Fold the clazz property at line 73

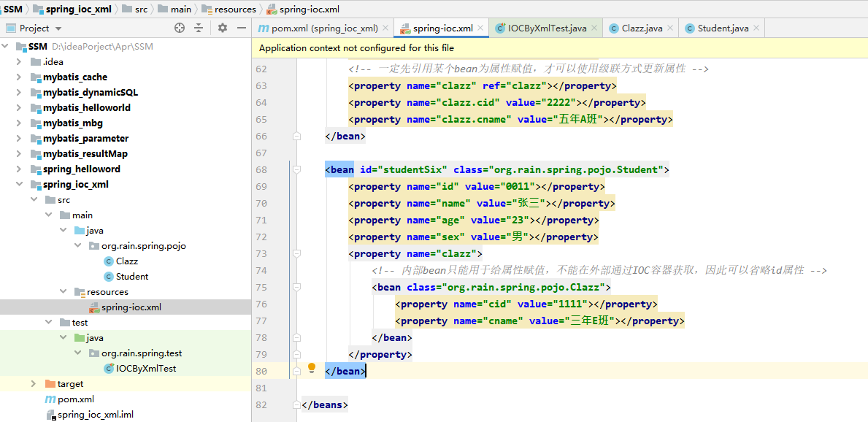click(x=297, y=253)
